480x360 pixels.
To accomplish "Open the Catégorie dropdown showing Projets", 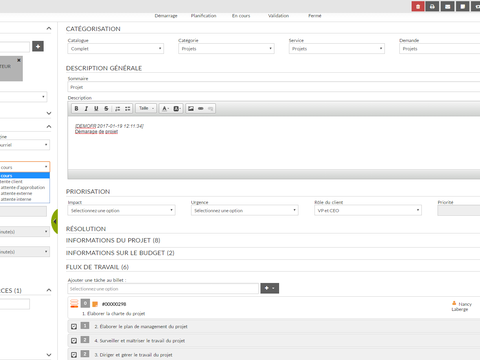I will pyautogui.click(x=226, y=49).
